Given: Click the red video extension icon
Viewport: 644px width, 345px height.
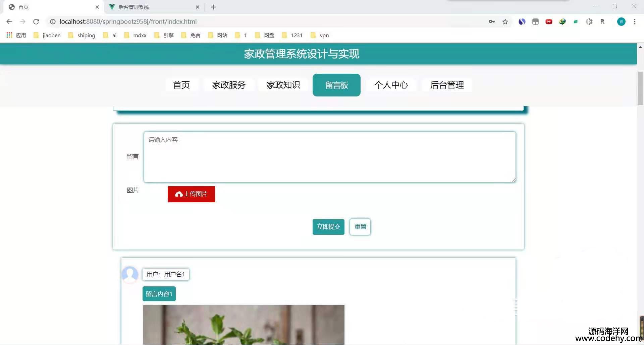Looking at the screenshot, I should 549,22.
